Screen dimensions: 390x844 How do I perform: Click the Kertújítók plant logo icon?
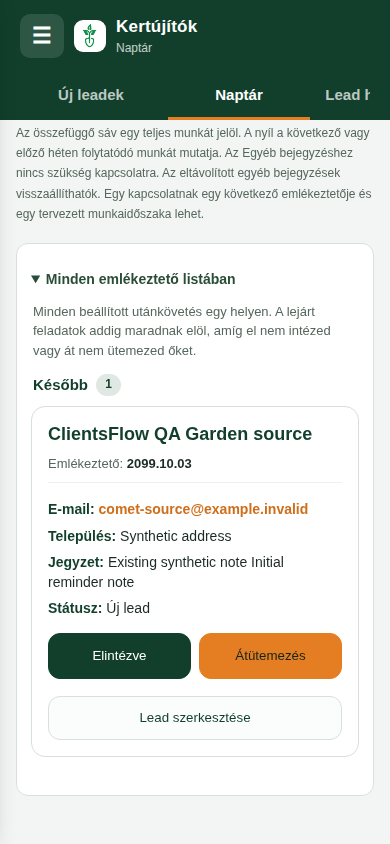(x=90, y=36)
